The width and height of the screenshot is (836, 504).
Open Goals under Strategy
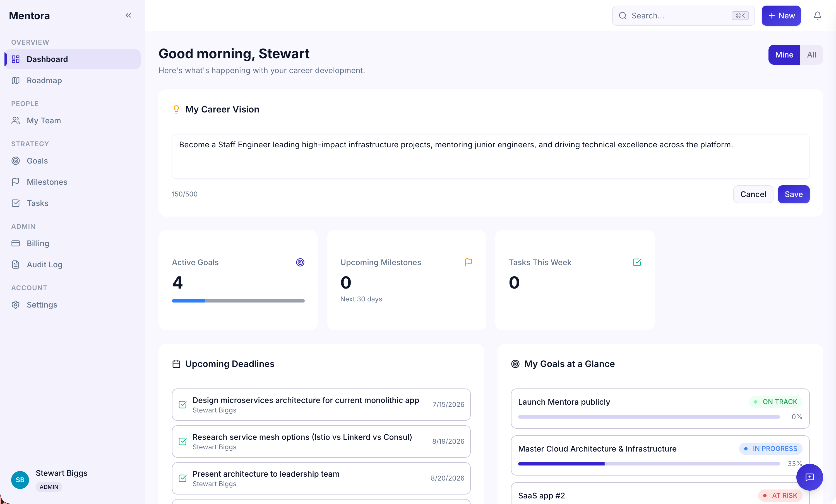point(73,161)
